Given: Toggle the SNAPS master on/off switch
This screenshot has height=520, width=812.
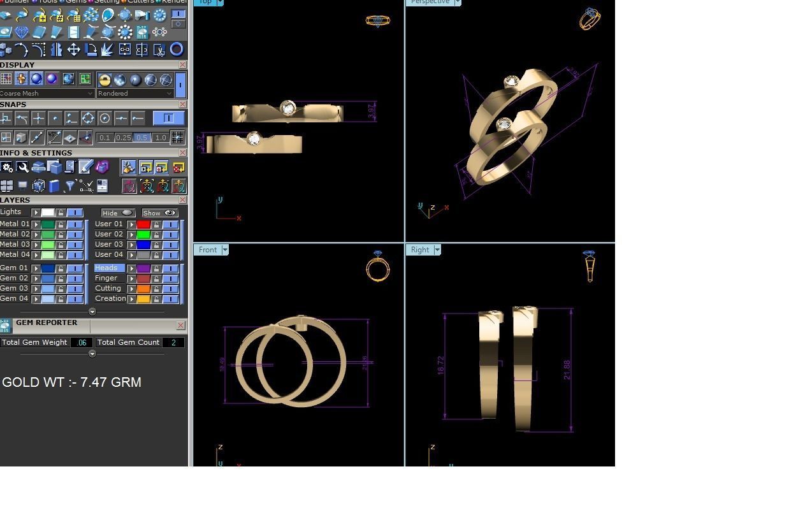Looking at the screenshot, I should (x=168, y=118).
